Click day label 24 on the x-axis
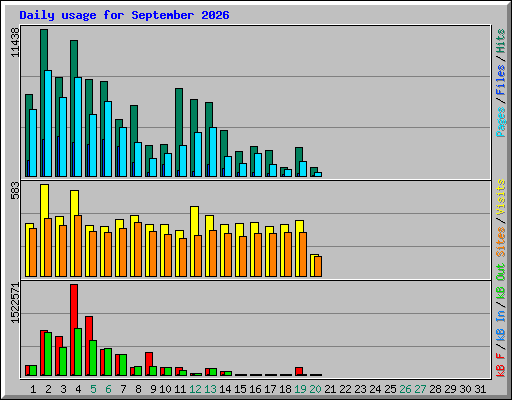 [x=375, y=389]
